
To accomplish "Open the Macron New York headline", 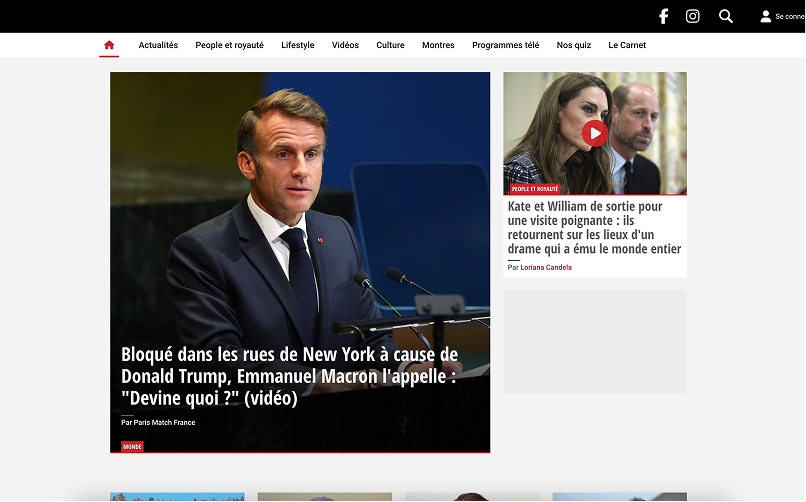I will pyautogui.click(x=289, y=376).
